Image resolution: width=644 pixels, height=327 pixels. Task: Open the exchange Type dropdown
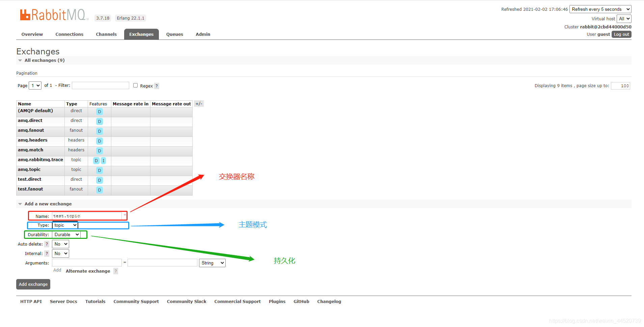(x=65, y=225)
